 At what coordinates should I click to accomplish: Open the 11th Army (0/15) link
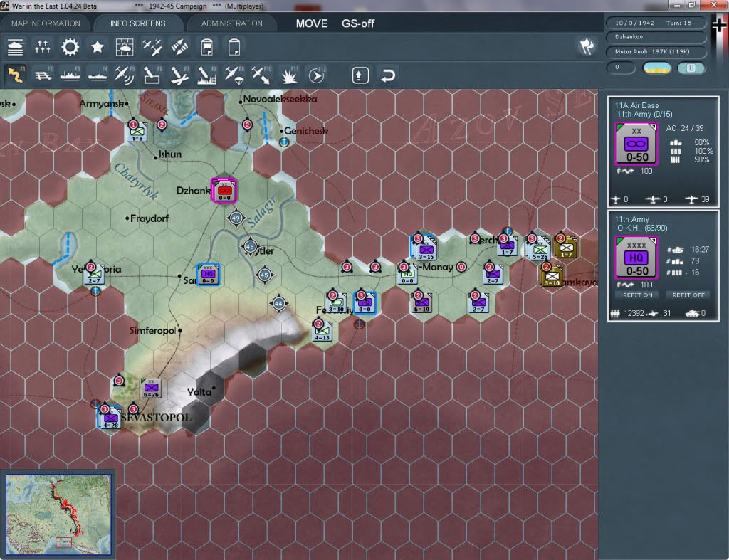tap(644, 114)
